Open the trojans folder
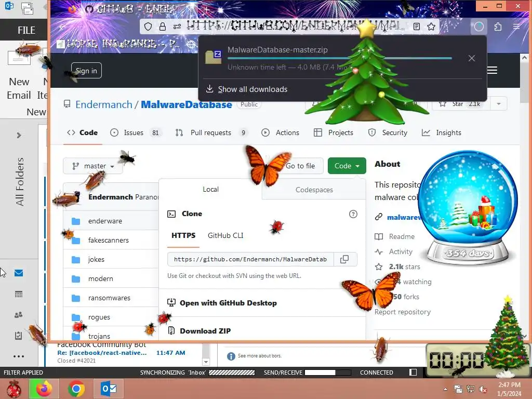532x399 pixels. point(99,336)
